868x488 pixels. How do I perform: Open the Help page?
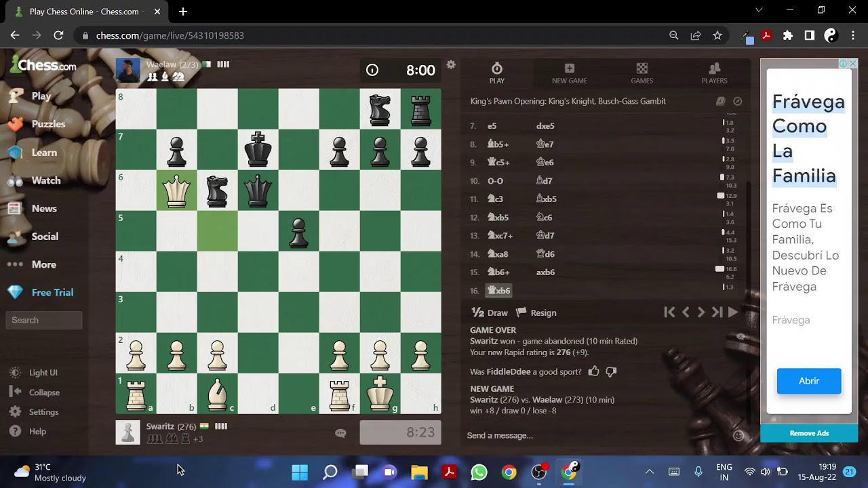tap(28, 431)
